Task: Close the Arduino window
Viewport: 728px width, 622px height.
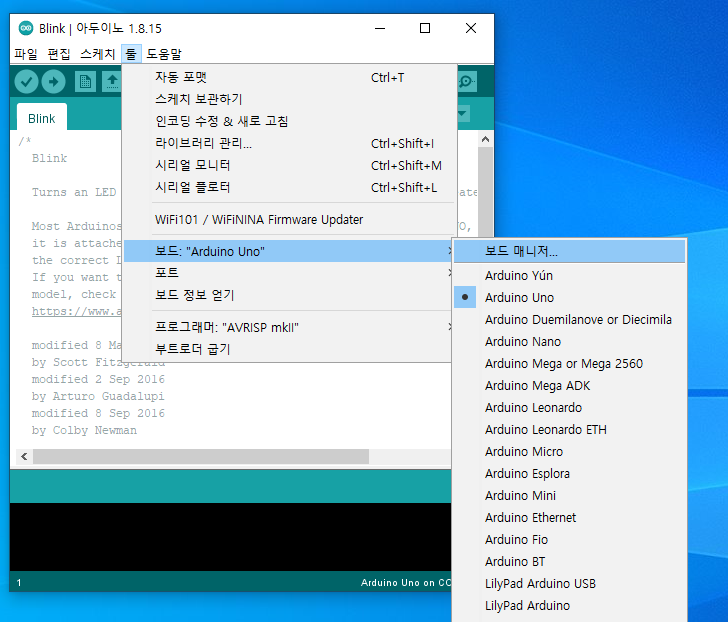Action: tap(471, 28)
